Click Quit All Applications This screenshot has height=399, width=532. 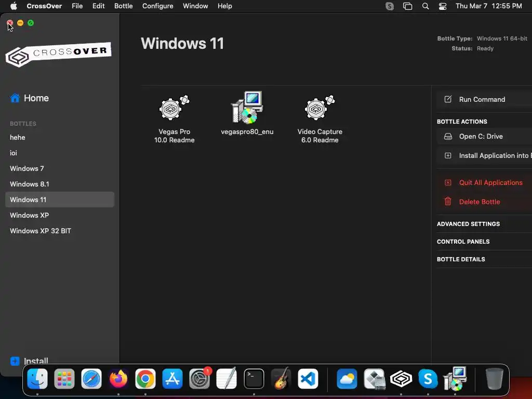484,182
